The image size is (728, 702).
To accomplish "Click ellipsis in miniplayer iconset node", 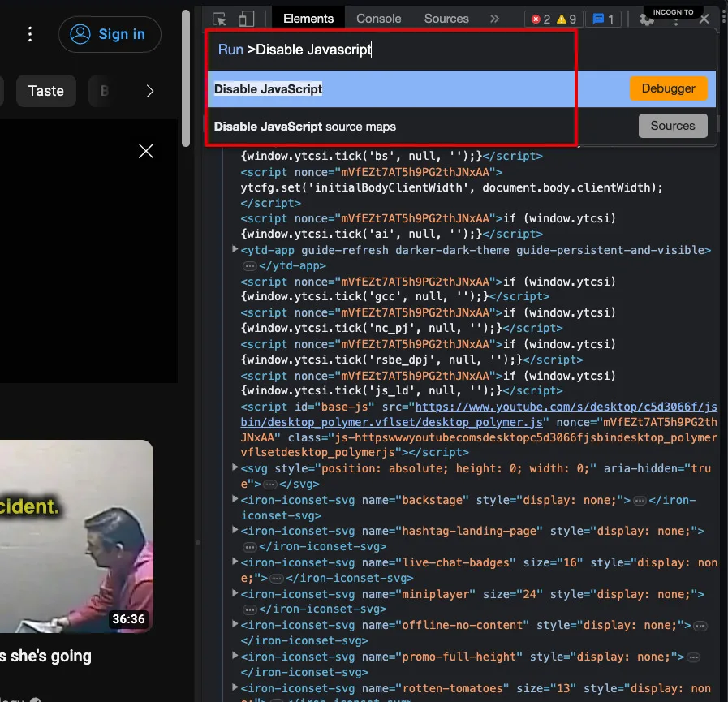I will tap(250, 609).
